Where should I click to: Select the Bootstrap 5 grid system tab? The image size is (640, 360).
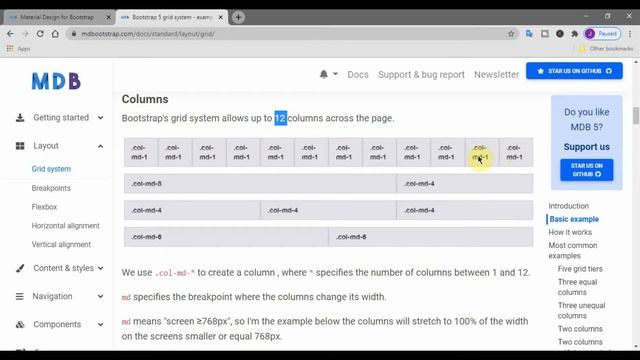[172, 17]
